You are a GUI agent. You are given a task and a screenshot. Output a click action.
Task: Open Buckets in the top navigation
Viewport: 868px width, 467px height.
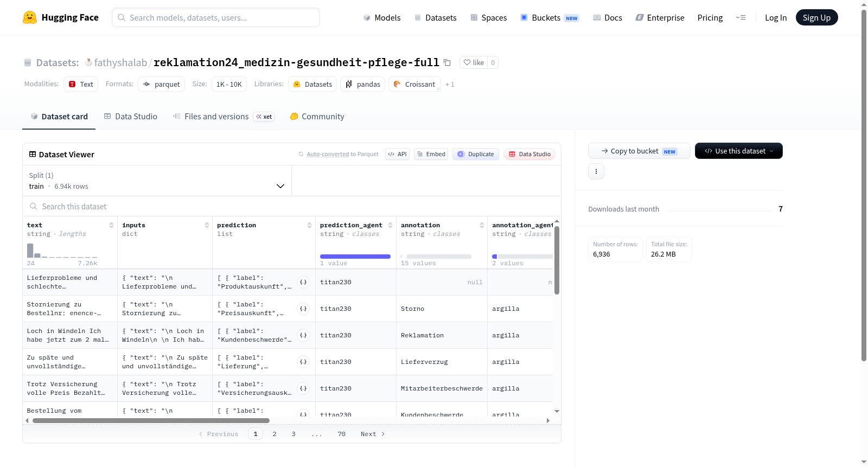coord(550,18)
